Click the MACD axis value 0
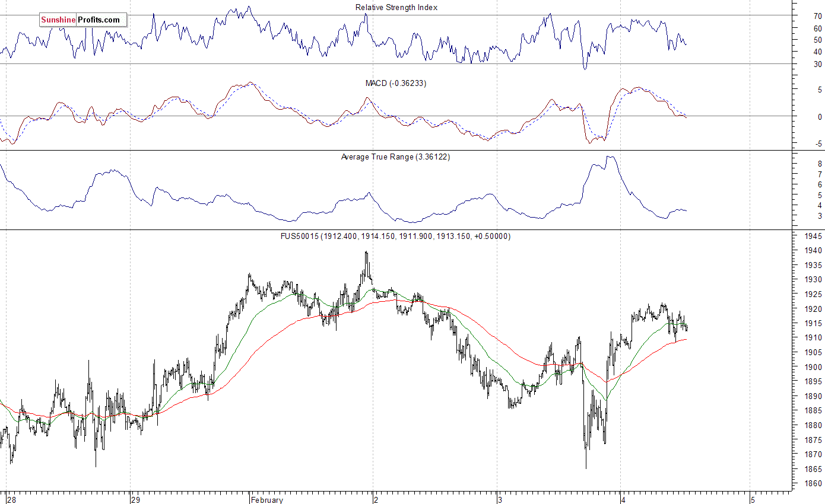Screen dimensions: 825x504 click(x=820, y=117)
